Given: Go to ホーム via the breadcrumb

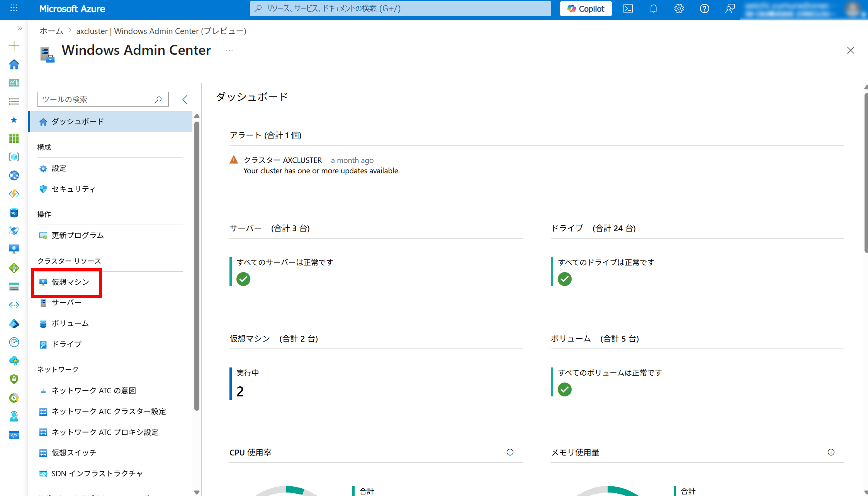Looking at the screenshot, I should [x=51, y=31].
